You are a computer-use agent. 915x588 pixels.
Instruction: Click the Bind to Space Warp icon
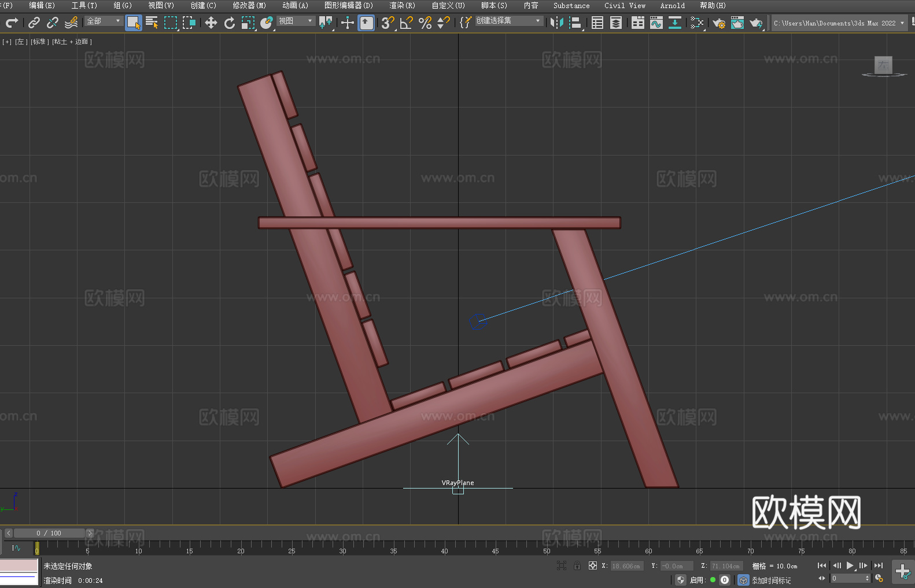point(71,23)
